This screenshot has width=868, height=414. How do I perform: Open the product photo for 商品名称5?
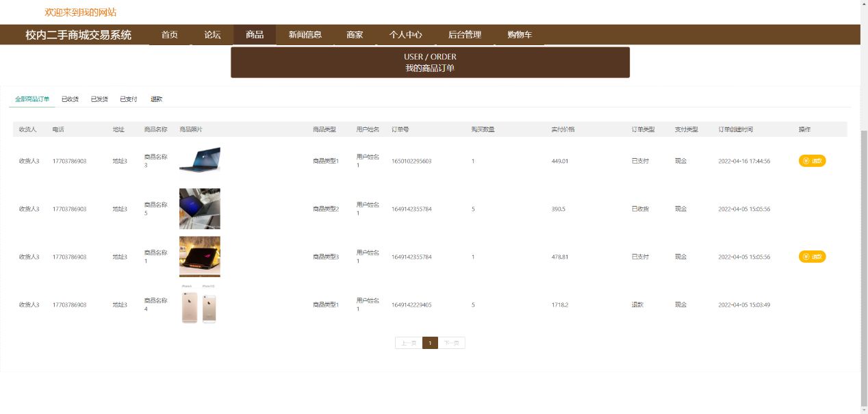(x=200, y=209)
